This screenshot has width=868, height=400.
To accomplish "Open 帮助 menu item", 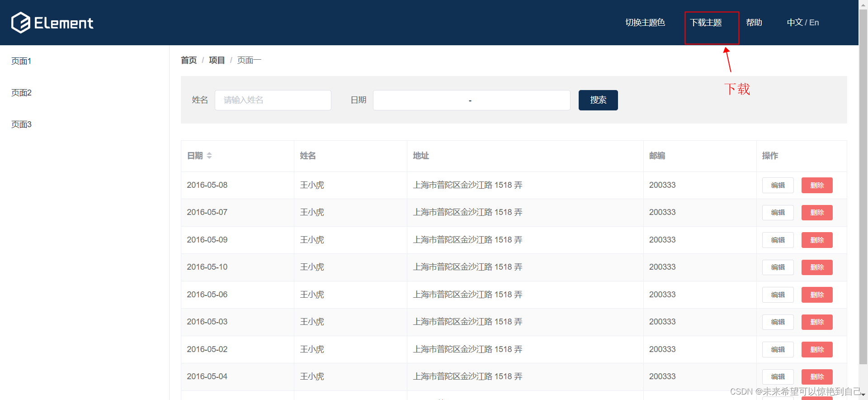I will click(754, 23).
